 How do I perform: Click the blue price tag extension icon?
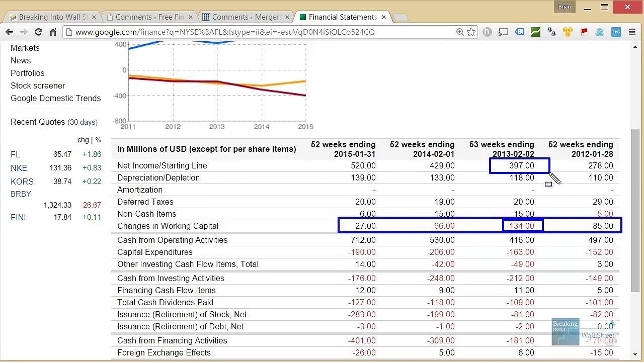pyautogui.click(x=519, y=32)
